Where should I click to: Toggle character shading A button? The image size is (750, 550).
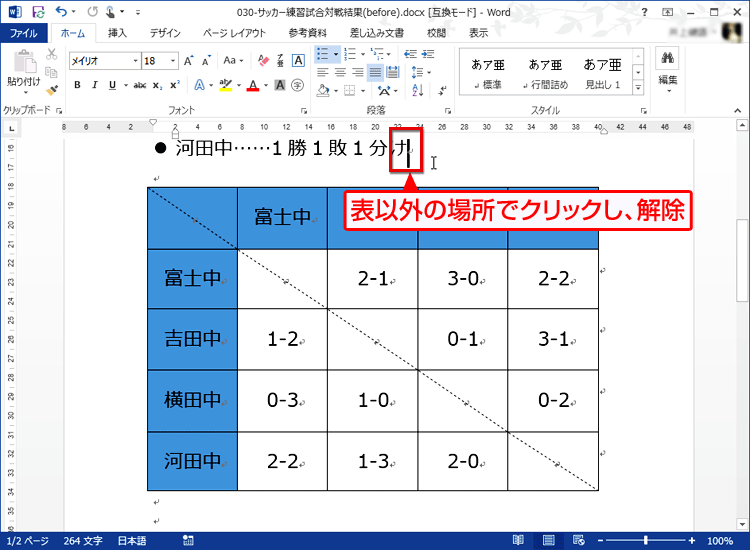pos(280,85)
